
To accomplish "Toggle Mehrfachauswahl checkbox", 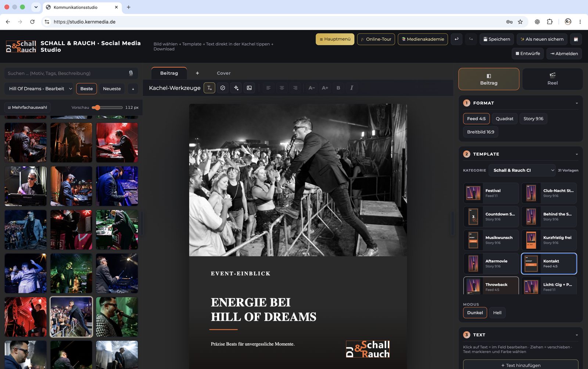I will tap(28, 107).
